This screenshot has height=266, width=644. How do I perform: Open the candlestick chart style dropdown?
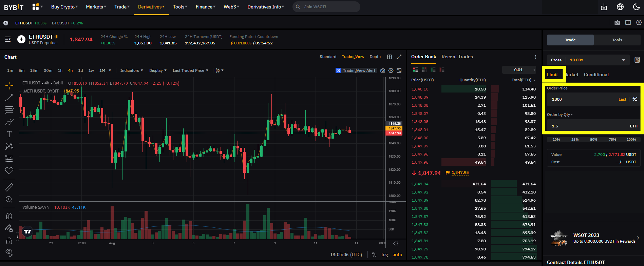(x=220, y=70)
